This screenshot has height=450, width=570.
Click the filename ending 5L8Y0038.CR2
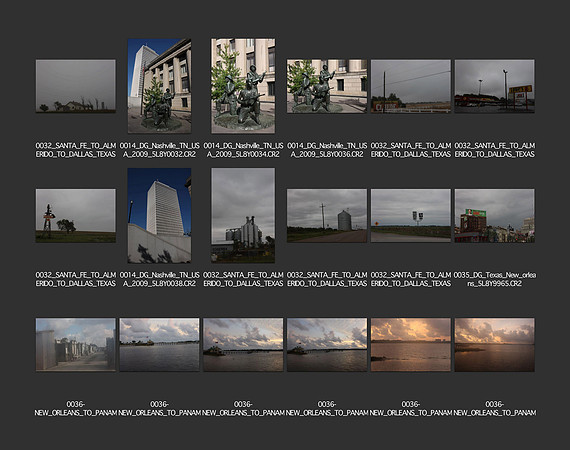coord(159,279)
